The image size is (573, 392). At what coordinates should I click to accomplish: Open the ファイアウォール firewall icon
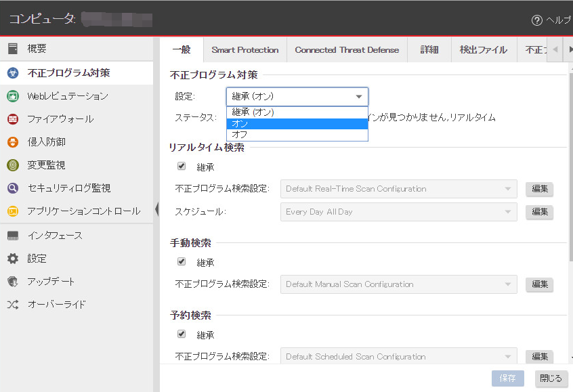pos(12,119)
